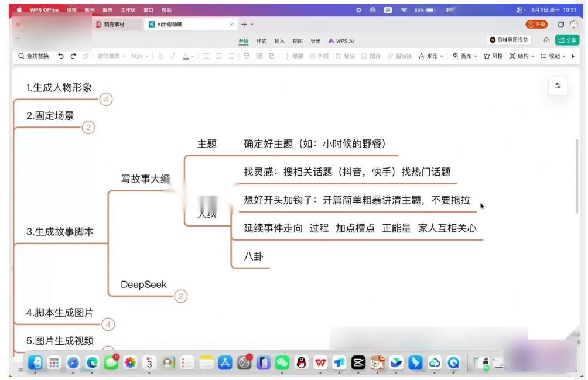Expand the 2.固定场景 node count bubble
The height and width of the screenshot is (380, 588).
[x=88, y=128]
